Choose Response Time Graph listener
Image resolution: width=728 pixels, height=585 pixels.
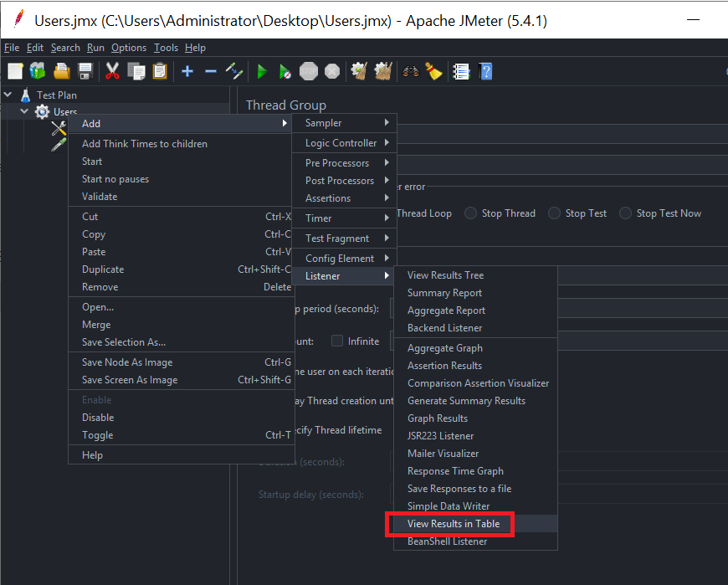pyautogui.click(x=475, y=471)
